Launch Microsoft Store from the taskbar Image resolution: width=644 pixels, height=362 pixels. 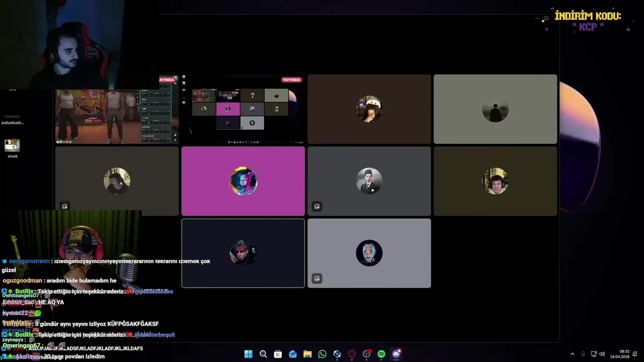278,354
